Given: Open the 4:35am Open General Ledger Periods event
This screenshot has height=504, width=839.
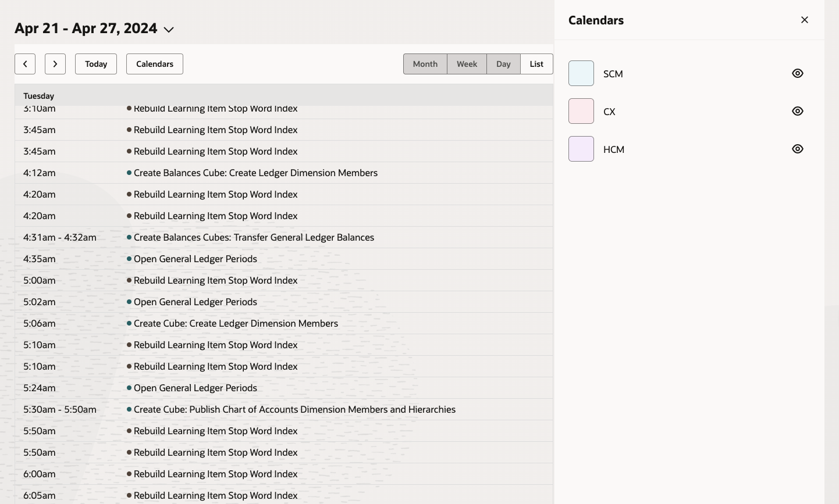Looking at the screenshot, I should tap(195, 259).
